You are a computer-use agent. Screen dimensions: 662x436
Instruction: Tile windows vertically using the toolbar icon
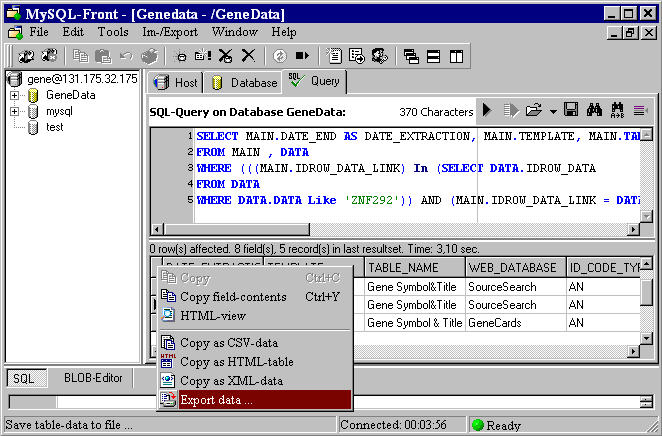pos(456,56)
